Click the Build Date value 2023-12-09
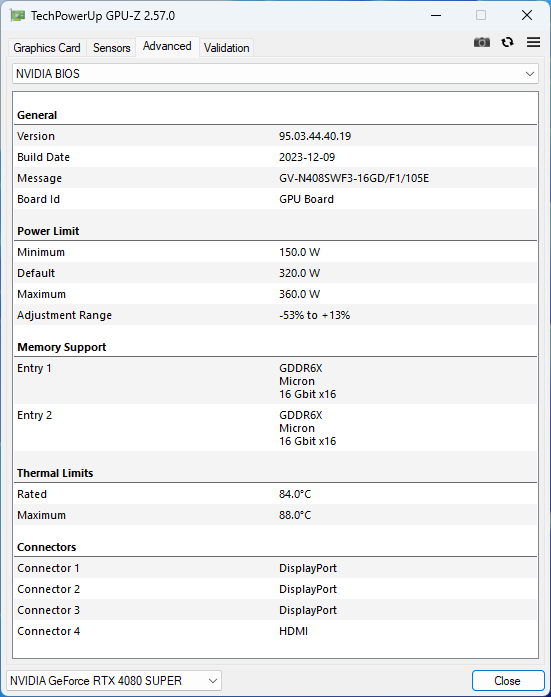551x697 pixels. pyautogui.click(x=307, y=157)
